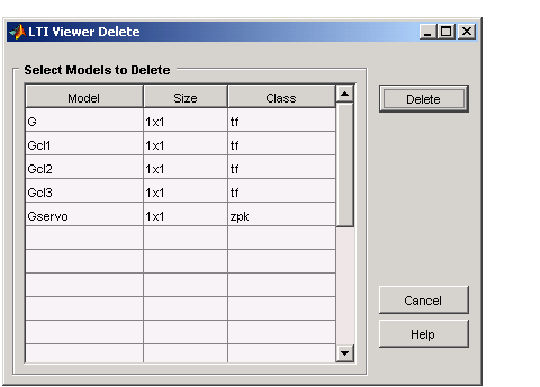This screenshot has height=387, width=540.
Task: Open Help for this dialog
Action: click(424, 334)
